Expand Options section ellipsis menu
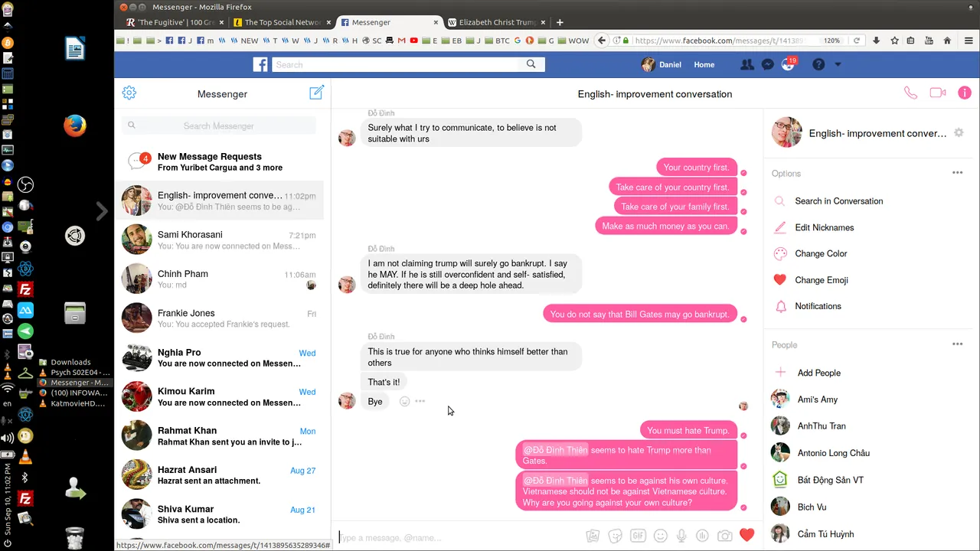980x551 pixels. (x=957, y=173)
